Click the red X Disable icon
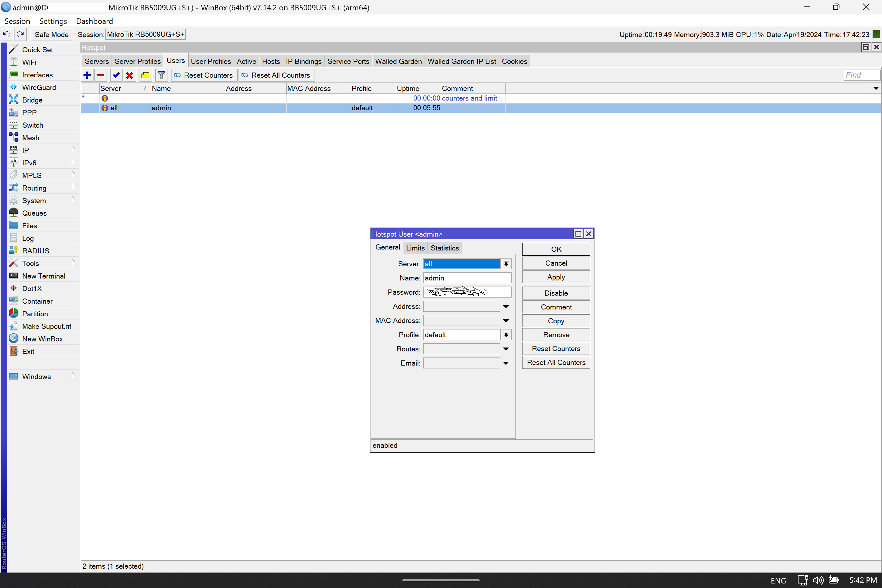The height and width of the screenshot is (588, 882). pos(130,75)
